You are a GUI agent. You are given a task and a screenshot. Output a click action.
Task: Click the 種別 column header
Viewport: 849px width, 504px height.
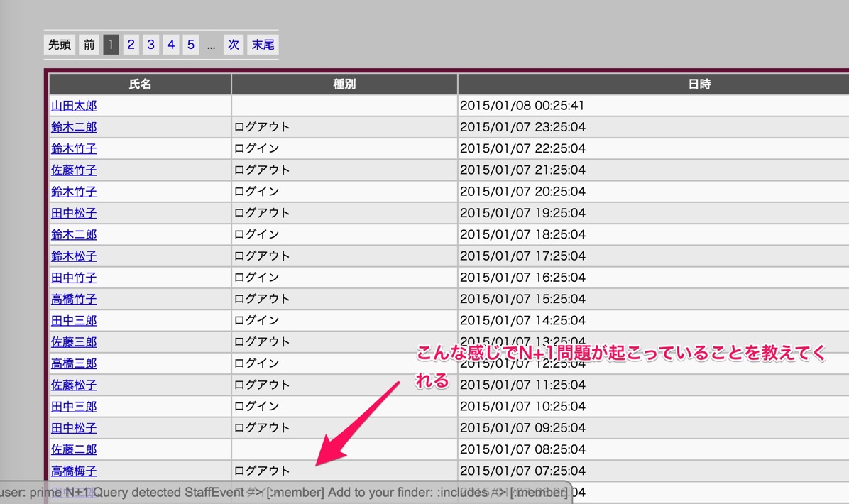(344, 84)
